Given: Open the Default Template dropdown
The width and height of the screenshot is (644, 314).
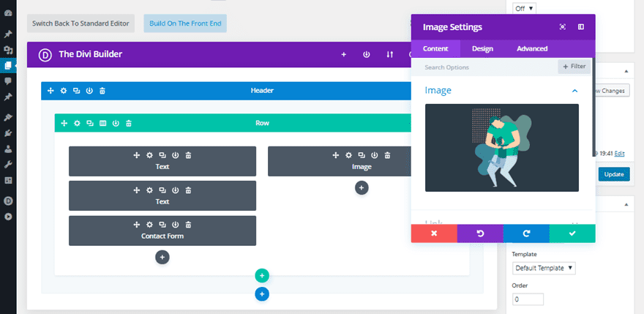Looking at the screenshot, I should (544, 268).
